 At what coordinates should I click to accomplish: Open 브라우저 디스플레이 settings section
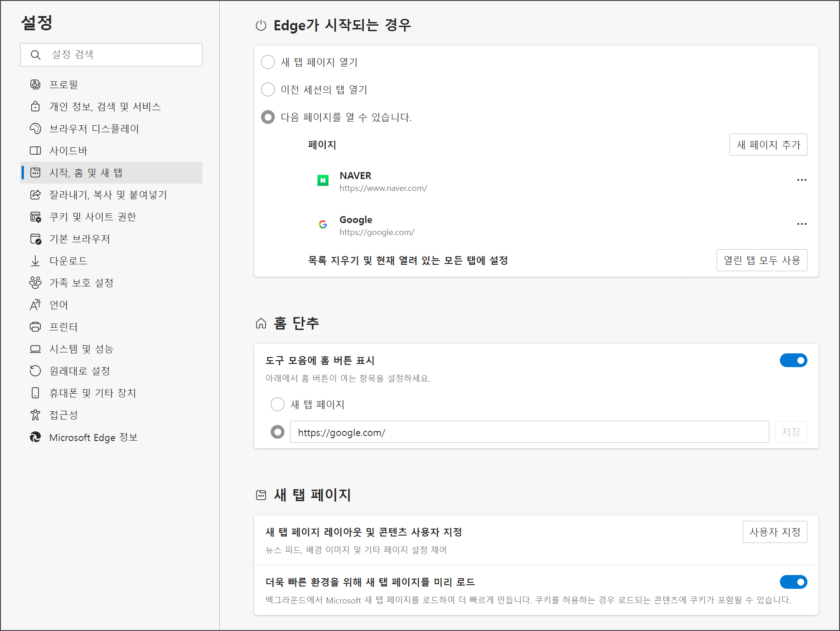pyautogui.click(x=111, y=128)
